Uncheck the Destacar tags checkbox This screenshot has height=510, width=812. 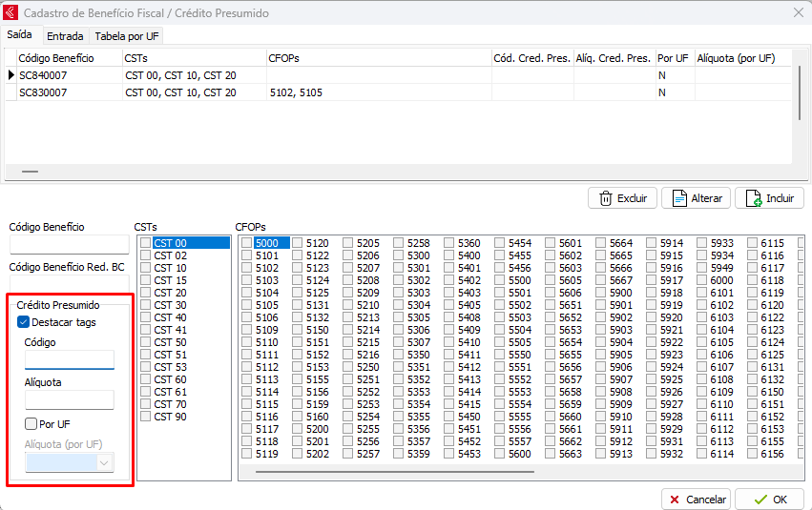[x=24, y=323]
